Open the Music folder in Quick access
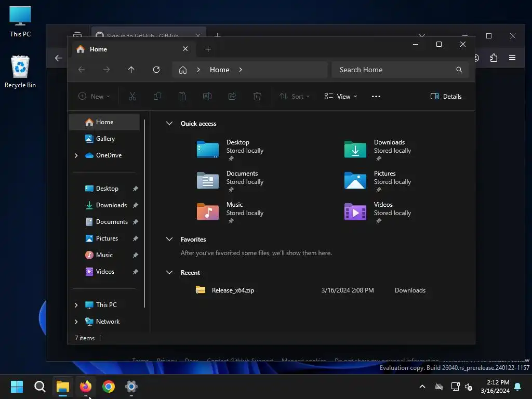532x399 pixels. pos(231,212)
